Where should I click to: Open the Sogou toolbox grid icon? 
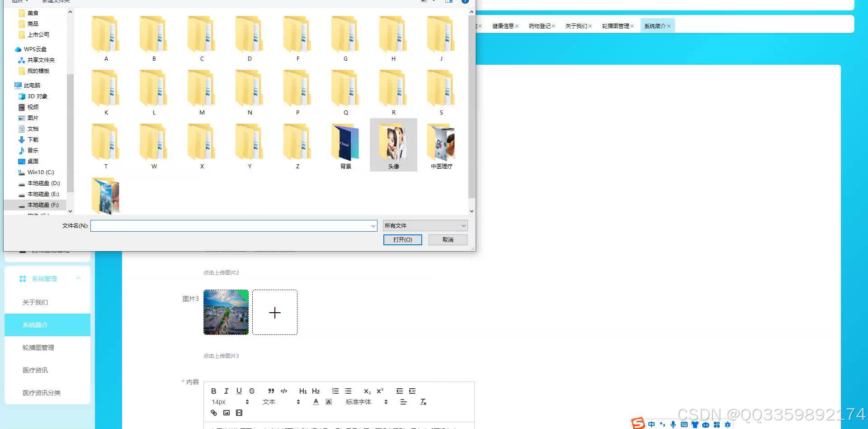point(717,424)
